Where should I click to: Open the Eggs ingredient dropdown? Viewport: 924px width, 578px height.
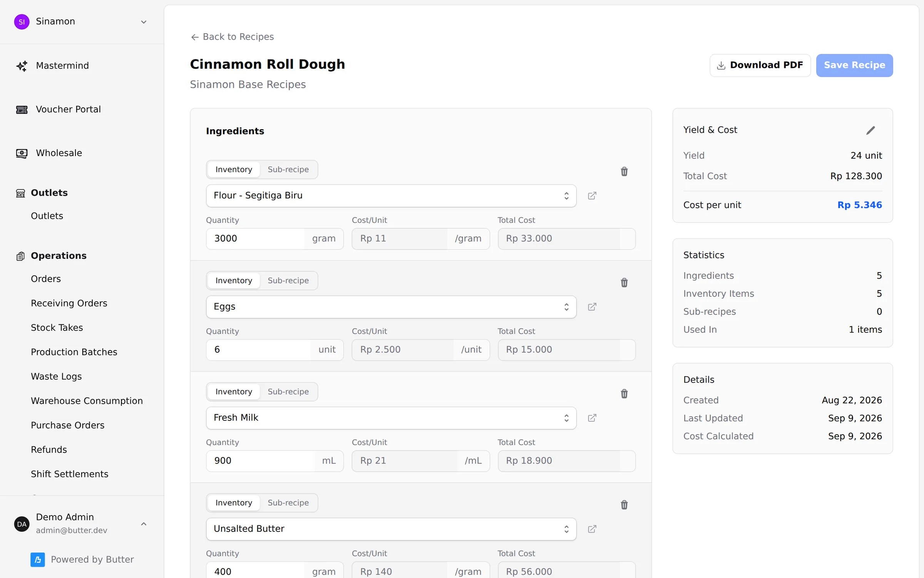pyautogui.click(x=391, y=307)
